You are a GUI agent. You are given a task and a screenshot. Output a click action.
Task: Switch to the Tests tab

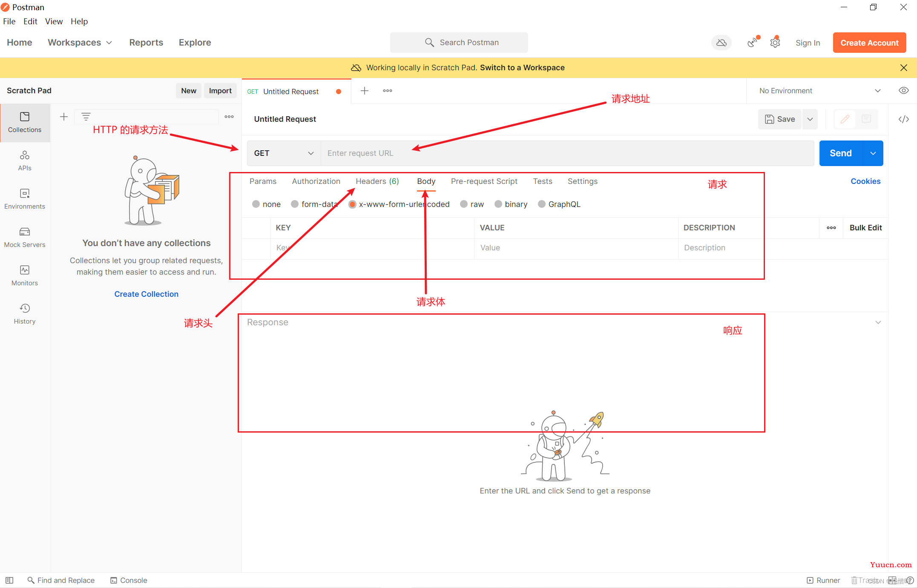543,181
